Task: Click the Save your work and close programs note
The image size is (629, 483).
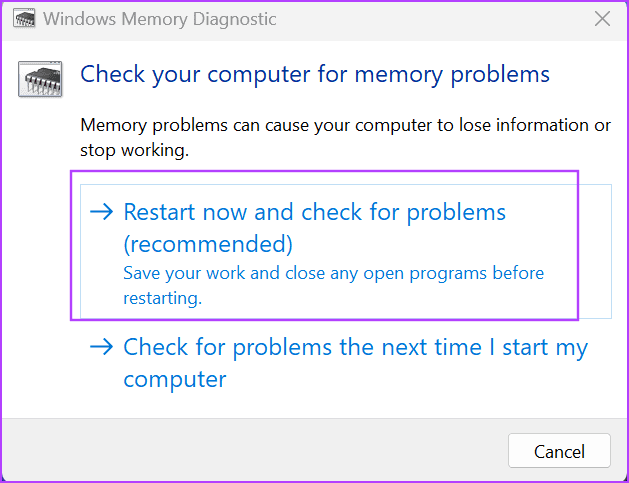Action: point(333,273)
